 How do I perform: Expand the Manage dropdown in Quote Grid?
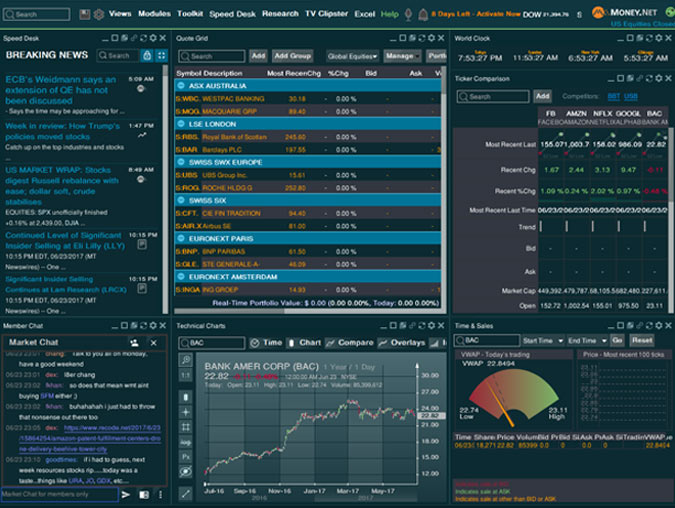click(401, 56)
